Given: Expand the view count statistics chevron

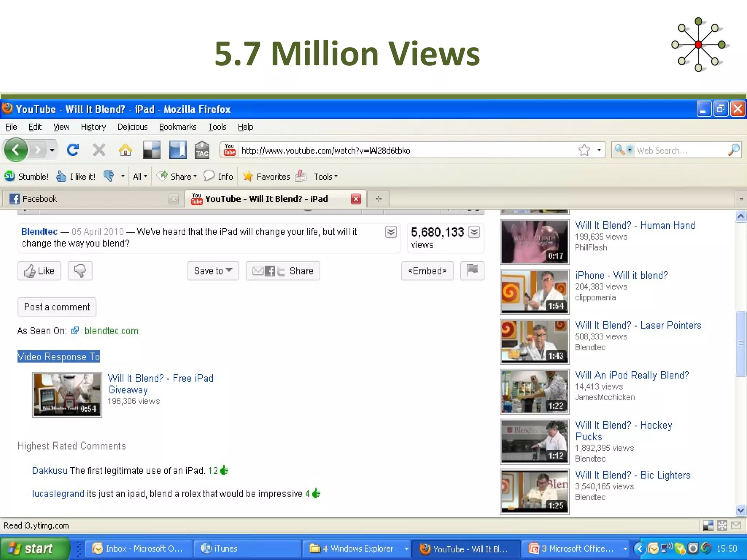Looking at the screenshot, I should pos(474,232).
